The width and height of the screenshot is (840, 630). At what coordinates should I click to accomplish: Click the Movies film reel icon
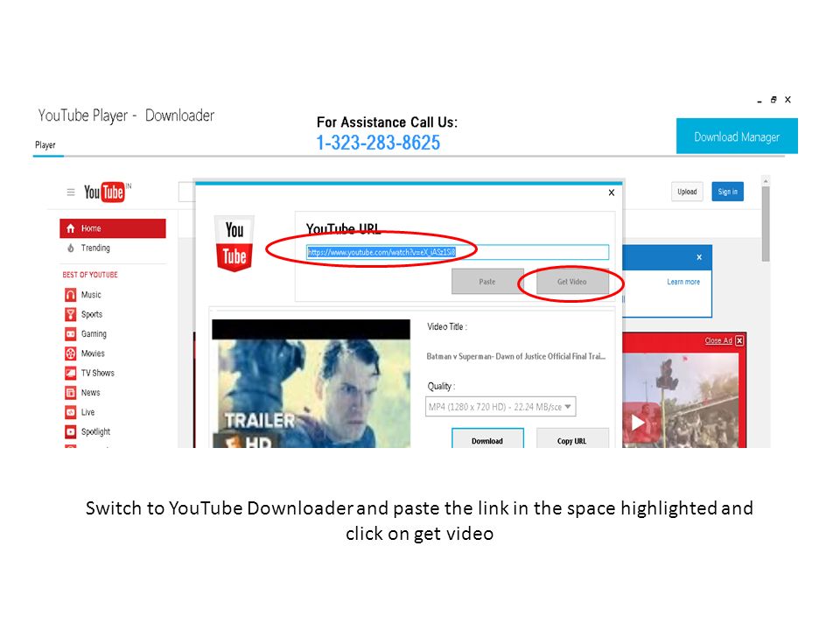[71, 353]
